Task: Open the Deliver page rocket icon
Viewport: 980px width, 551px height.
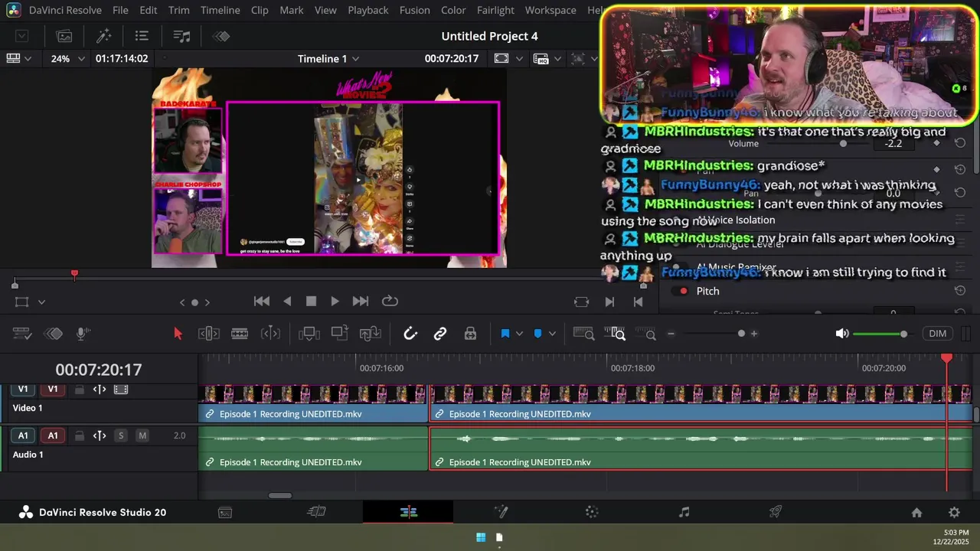Action: coord(776,513)
